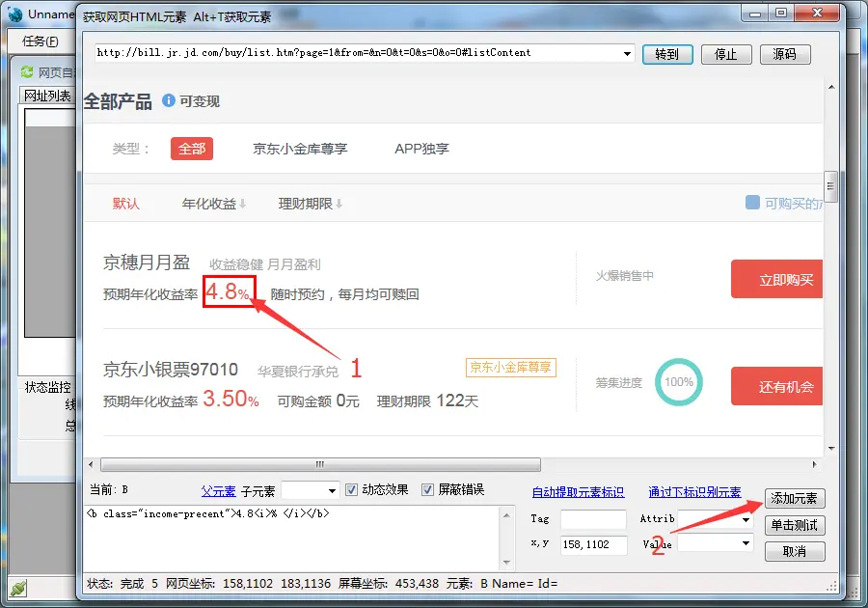The height and width of the screenshot is (608, 868).
Task: Toggle 动态效果 checkbox
Action: [x=351, y=489]
